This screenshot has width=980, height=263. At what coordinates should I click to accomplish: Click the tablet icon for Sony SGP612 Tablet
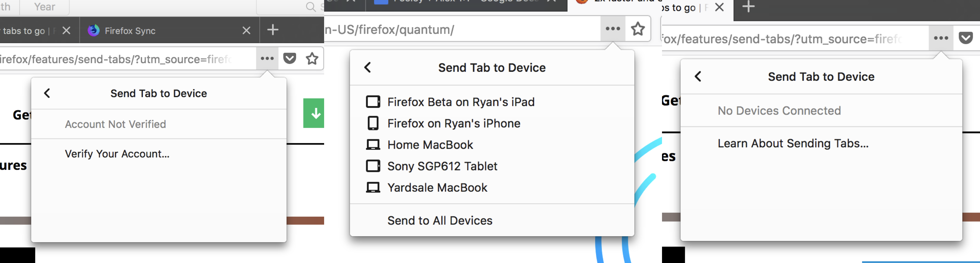(373, 166)
